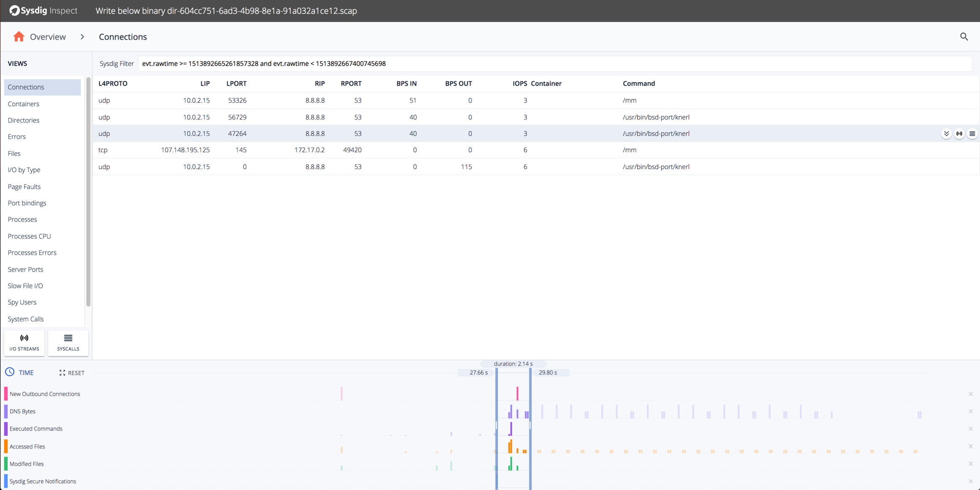Image resolution: width=980 pixels, height=490 pixels.
Task: Open I/O streams icon on selected row
Action: (959, 133)
